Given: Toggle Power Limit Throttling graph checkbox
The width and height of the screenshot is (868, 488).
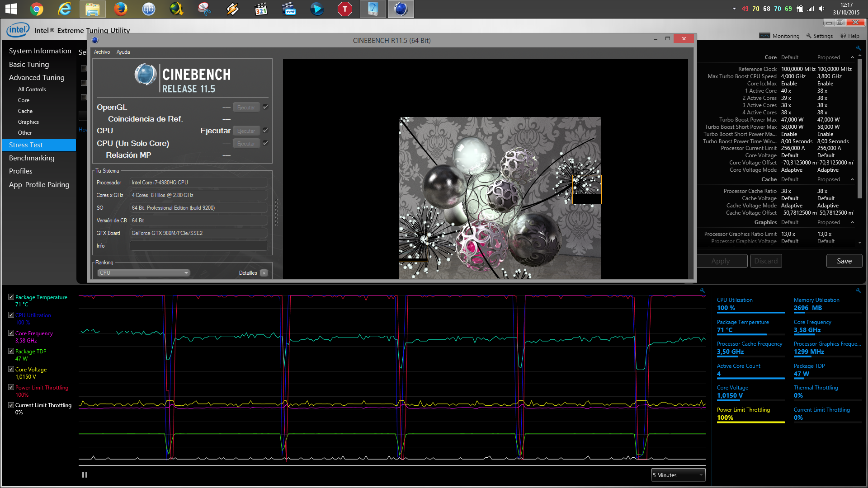Looking at the screenshot, I should point(11,387).
